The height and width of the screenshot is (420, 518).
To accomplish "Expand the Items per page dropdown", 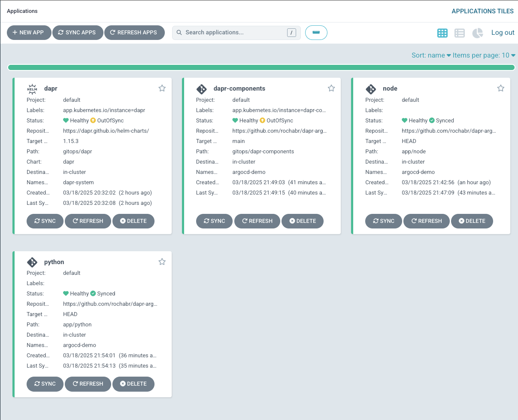I will point(484,55).
